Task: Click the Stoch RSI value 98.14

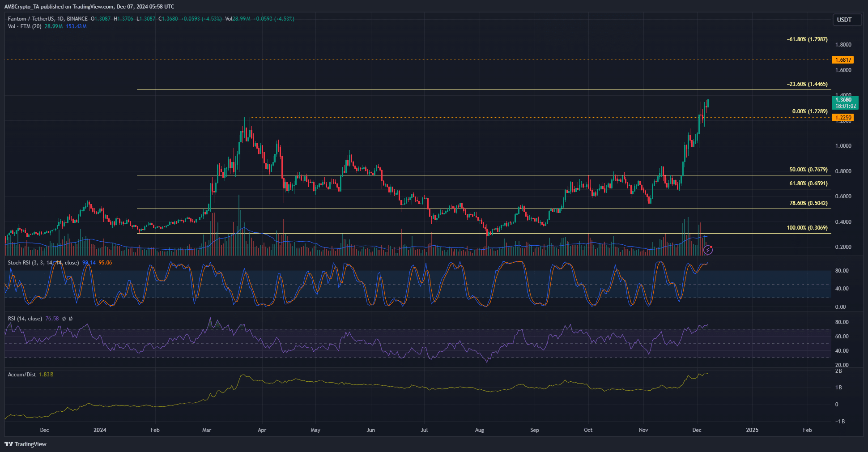Action: [89, 263]
